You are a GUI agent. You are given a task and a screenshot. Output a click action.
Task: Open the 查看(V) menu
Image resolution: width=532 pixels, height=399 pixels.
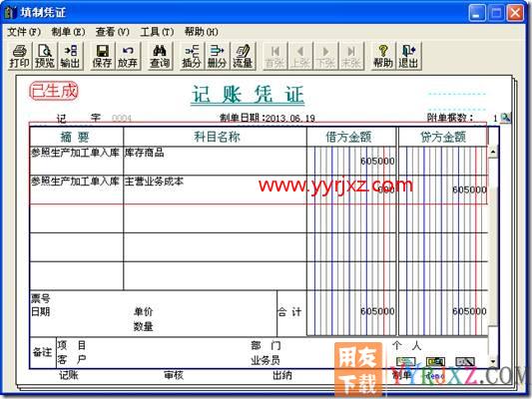113,32
